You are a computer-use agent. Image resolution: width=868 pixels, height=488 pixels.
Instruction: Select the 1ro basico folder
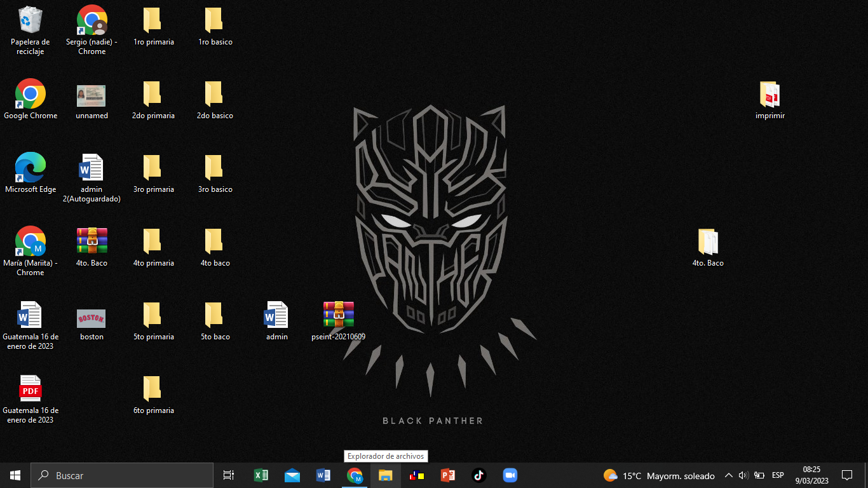pyautogui.click(x=215, y=25)
